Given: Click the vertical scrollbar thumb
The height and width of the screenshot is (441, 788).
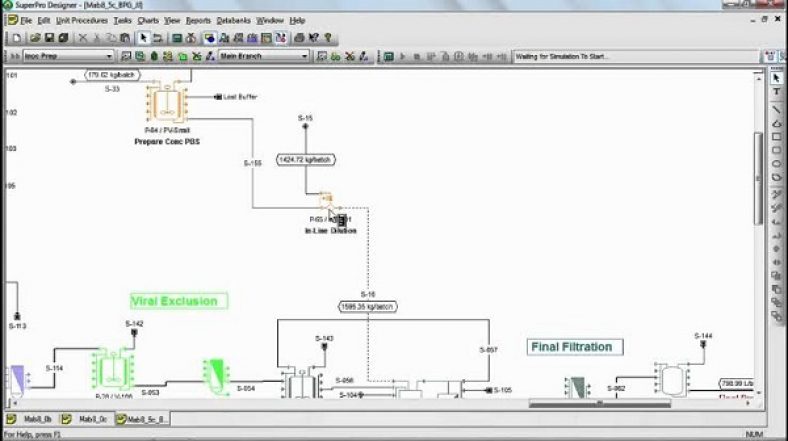Looking at the screenshot, I should pyautogui.click(x=759, y=179).
